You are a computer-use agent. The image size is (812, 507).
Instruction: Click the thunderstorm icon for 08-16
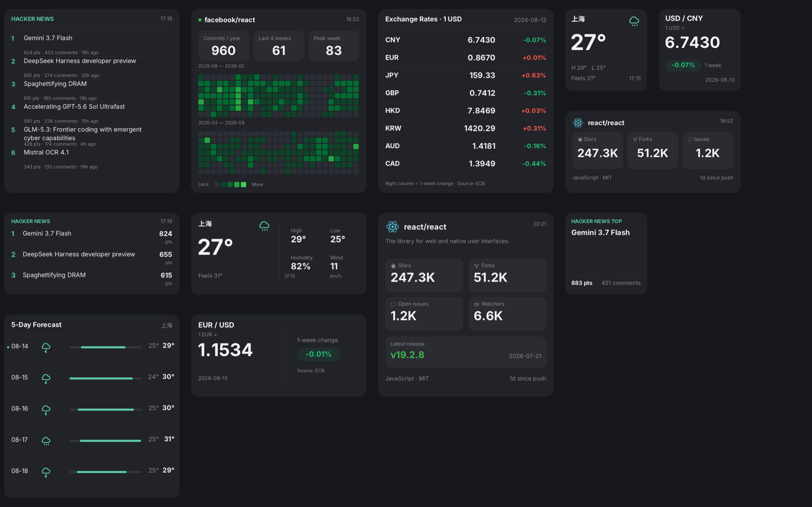pyautogui.click(x=46, y=410)
